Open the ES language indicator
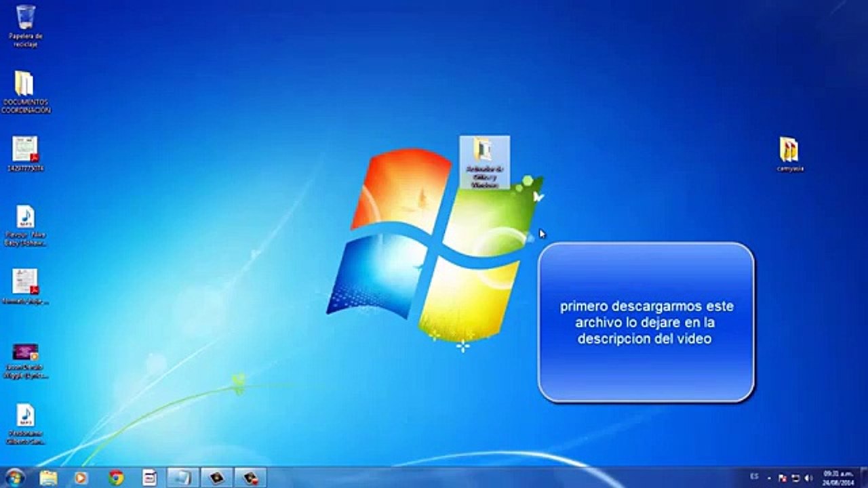This screenshot has height=488, width=868. click(x=755, y=477)
